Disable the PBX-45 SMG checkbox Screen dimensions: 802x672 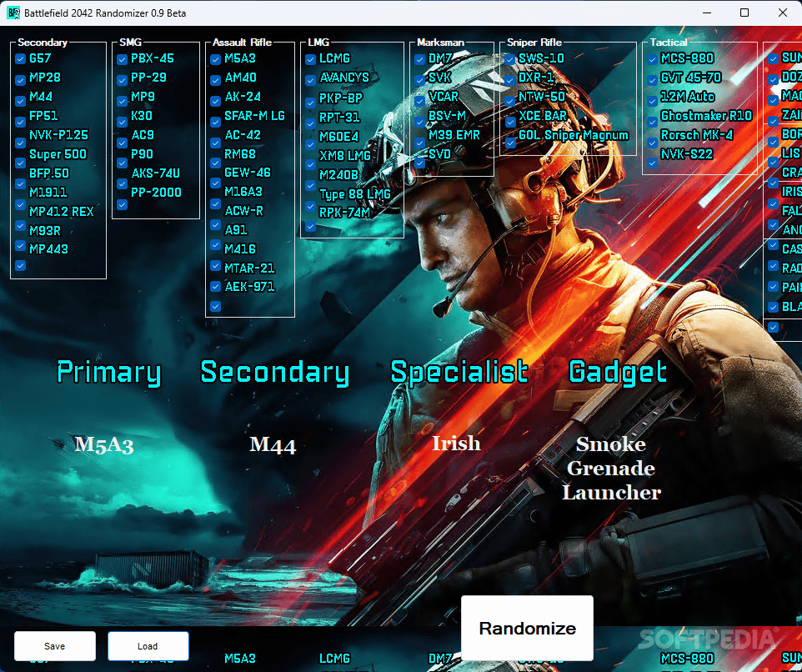tap(122, 59)
